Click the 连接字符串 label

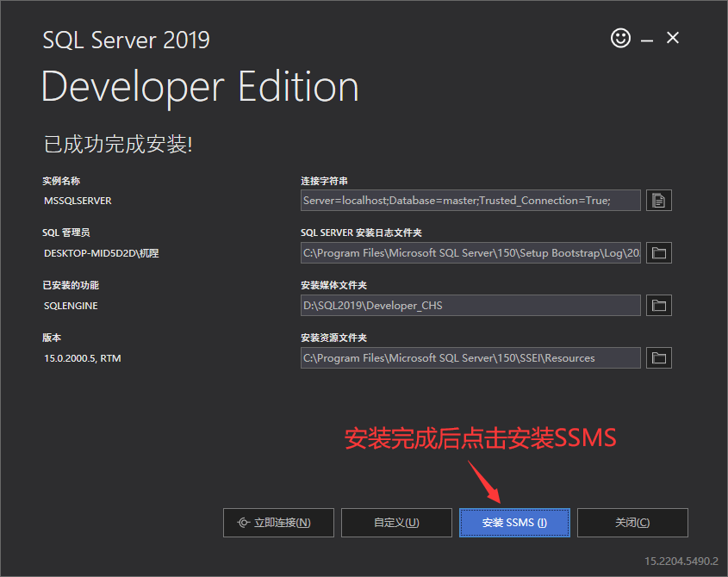324,181
